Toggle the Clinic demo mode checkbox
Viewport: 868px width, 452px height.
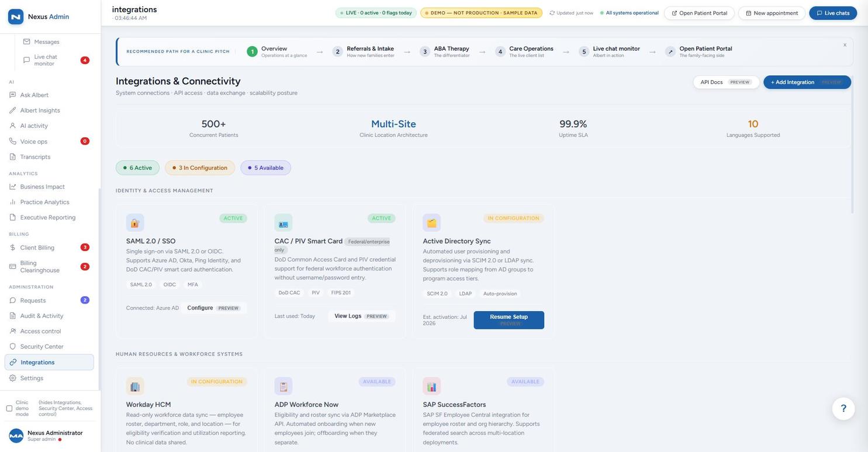click(9, 408)
